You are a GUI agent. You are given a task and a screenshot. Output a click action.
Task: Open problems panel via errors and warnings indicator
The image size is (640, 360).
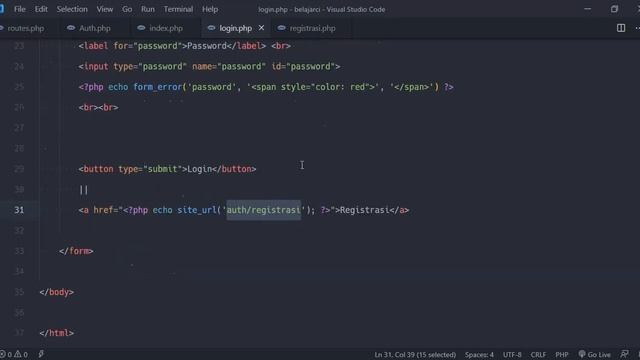click(14, 354)
